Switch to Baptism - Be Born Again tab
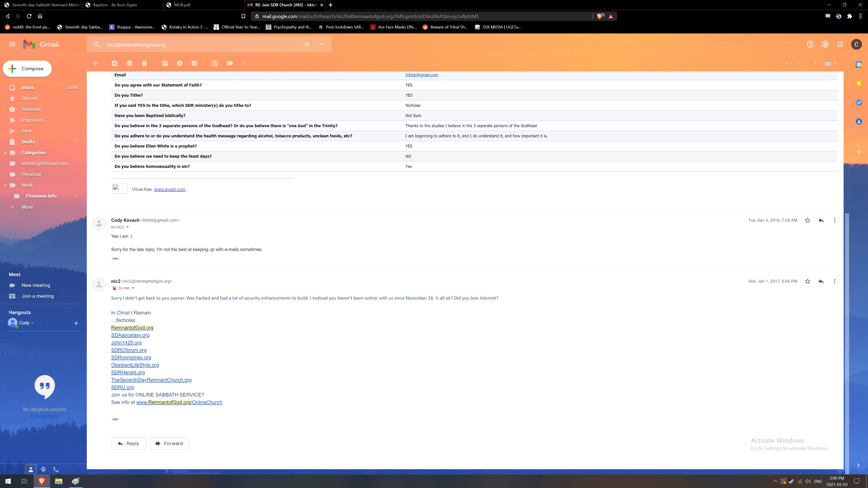The image size is (868, 488). (123, 5)
